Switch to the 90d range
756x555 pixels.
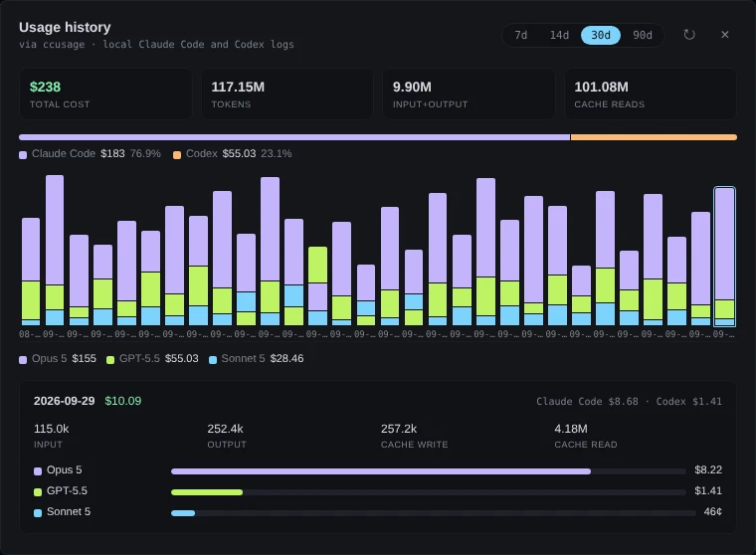(643, 35)
